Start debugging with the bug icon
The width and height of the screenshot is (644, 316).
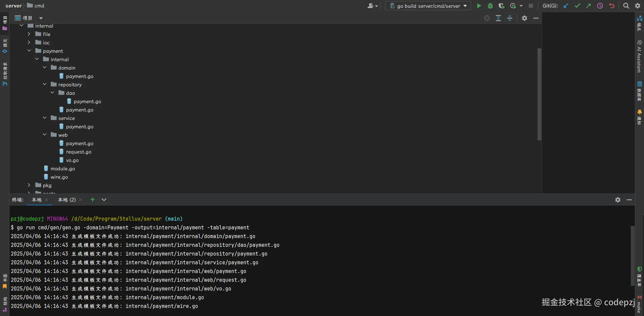[x=490, y=6]
